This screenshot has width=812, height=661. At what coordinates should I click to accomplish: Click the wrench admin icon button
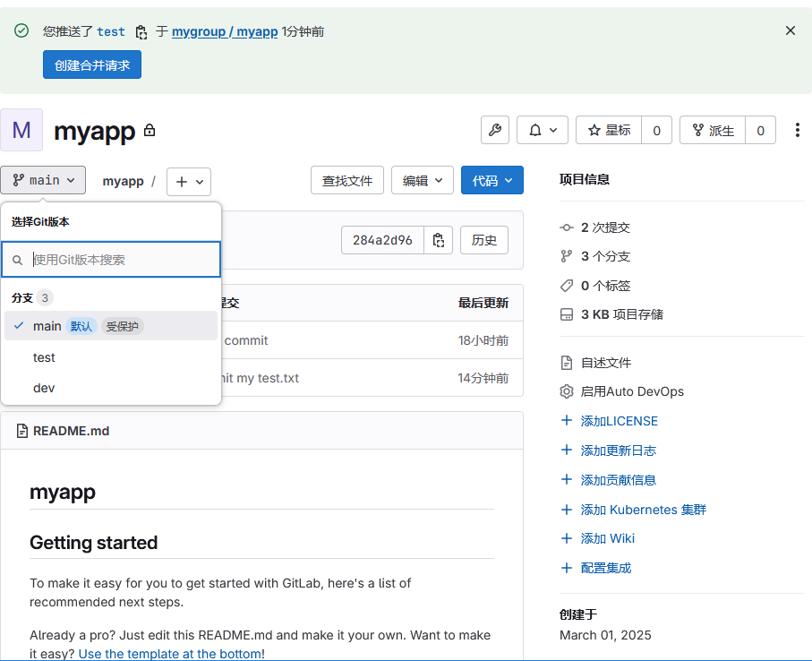tap(495, 130)
